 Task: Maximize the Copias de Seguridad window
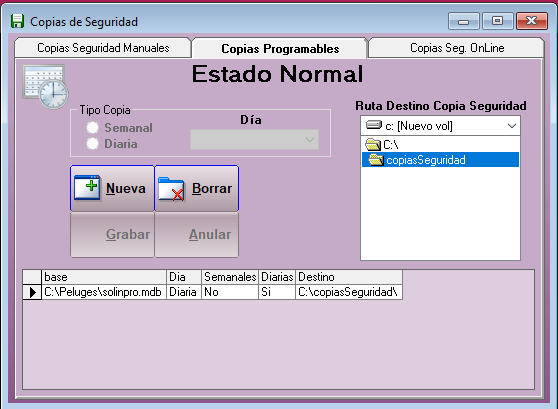pyautogui.click(x=498, y=21)
